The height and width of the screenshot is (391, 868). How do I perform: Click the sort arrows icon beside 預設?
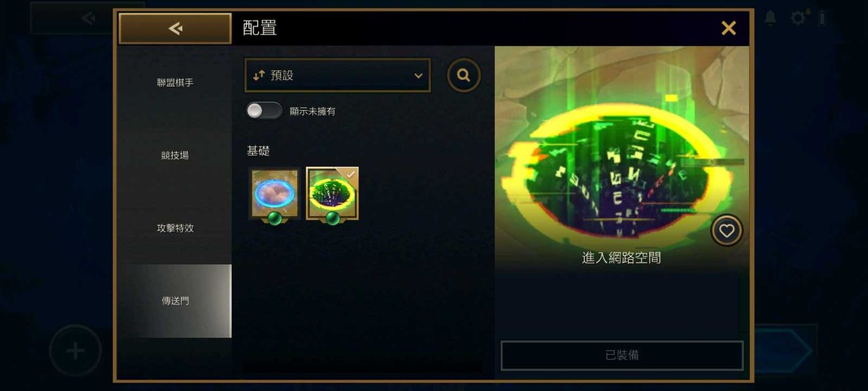259,76
